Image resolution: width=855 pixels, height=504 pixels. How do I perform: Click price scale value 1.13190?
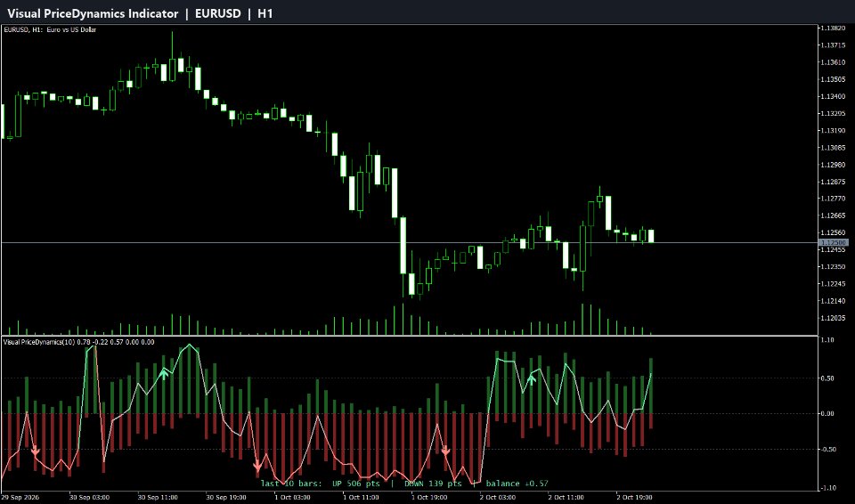coord(834,130)
